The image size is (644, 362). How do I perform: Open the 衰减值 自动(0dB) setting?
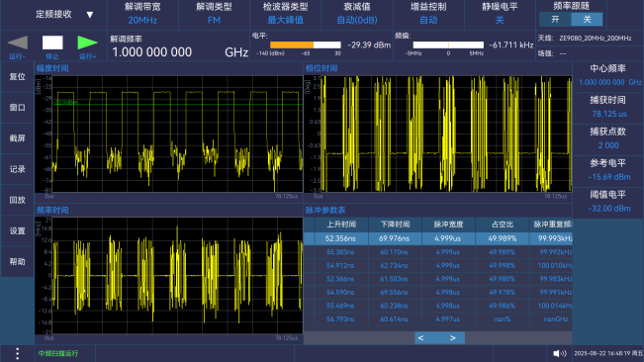click(x=357, y=14)
